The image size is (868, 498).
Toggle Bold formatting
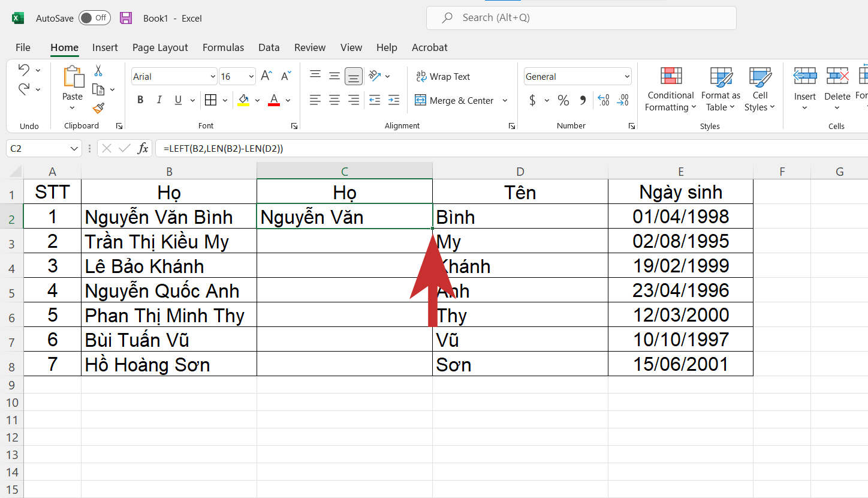pyautogui.click(x=140, y=100)
